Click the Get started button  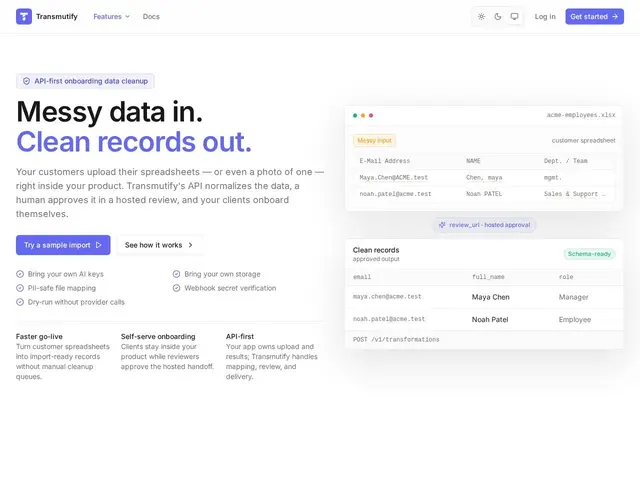coord(594,16)
